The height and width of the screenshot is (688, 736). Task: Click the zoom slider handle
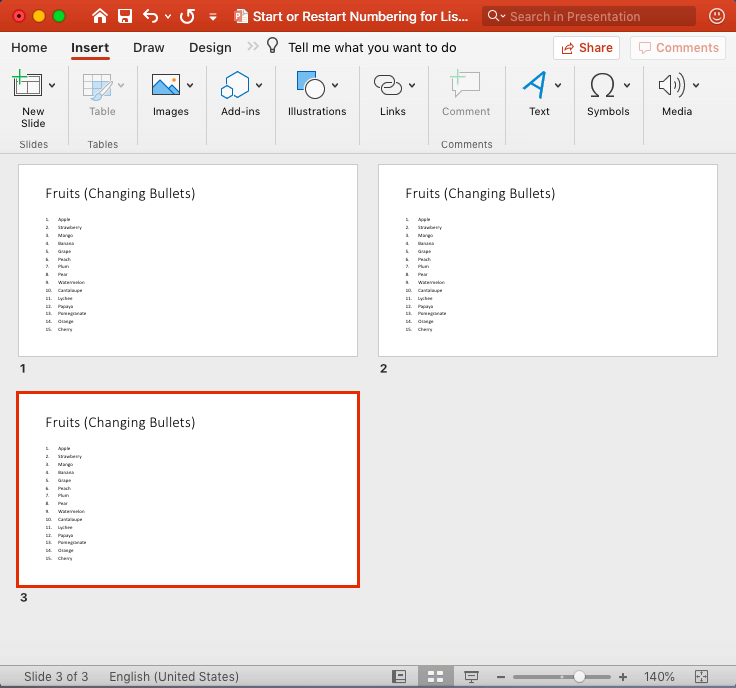click(x=578, y=677)
